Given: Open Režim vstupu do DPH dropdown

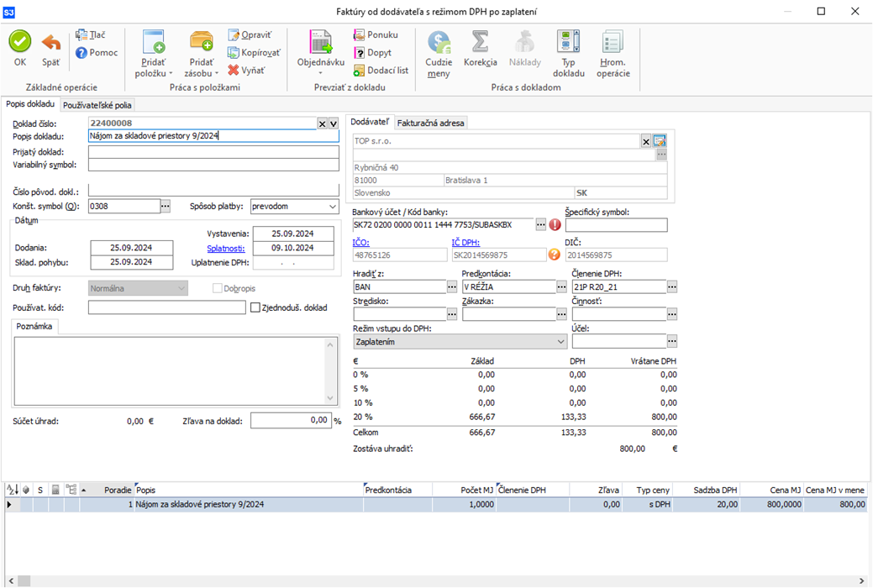Looking at the screenshot, I should click(x=561, y=342).
